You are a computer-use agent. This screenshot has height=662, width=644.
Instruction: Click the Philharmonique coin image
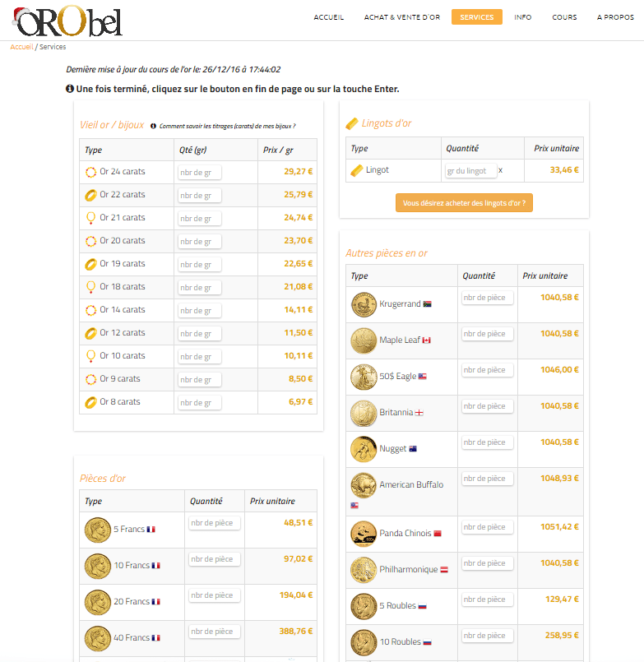coord(364,570)
